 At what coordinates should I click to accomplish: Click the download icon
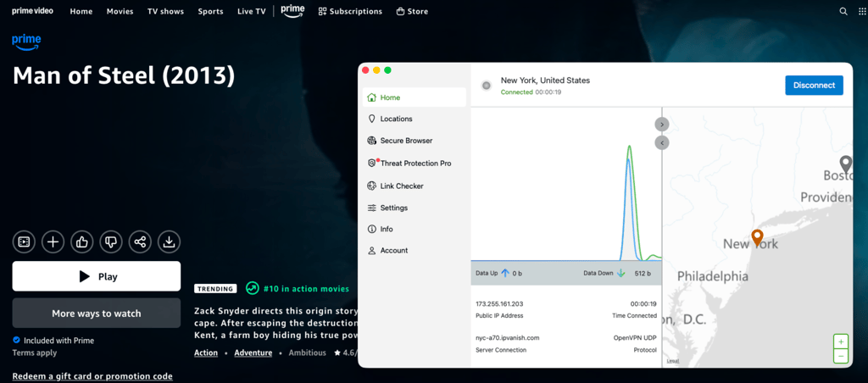coord(170,241)
